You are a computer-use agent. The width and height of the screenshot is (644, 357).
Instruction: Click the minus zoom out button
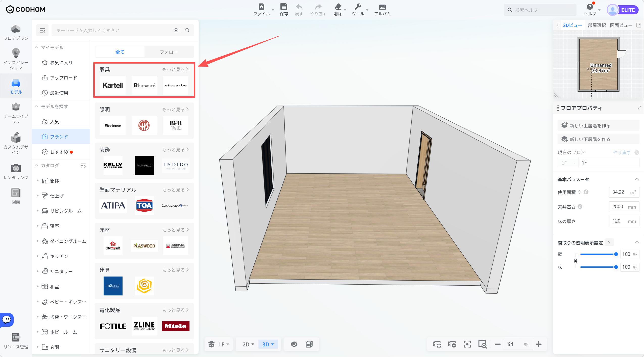click(498, 344)
